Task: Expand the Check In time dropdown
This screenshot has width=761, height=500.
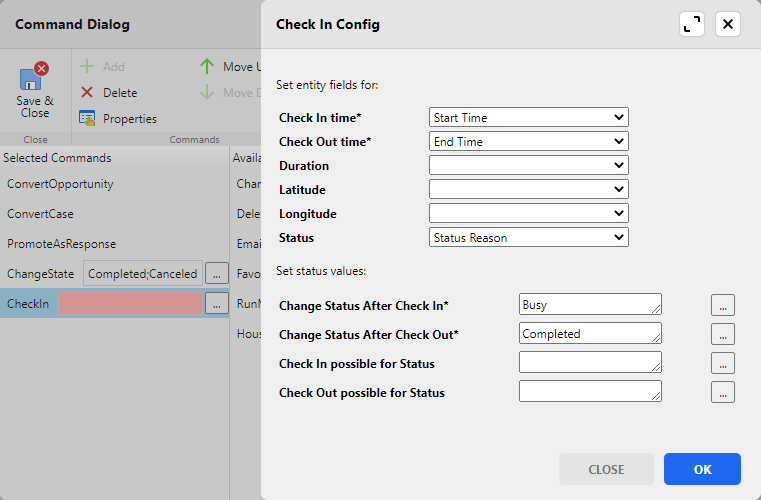Action: pyautogui.click(x=528, y=118)
